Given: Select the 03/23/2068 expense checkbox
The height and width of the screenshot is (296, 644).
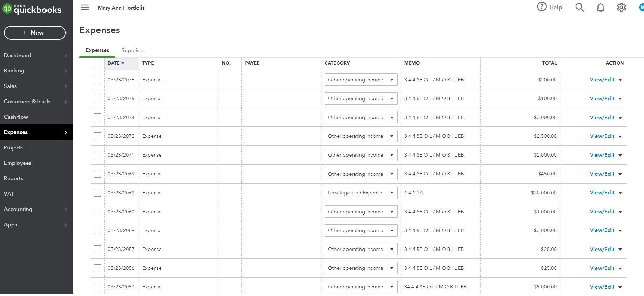Looking at the screenshot, I should (x=97, y=193).
